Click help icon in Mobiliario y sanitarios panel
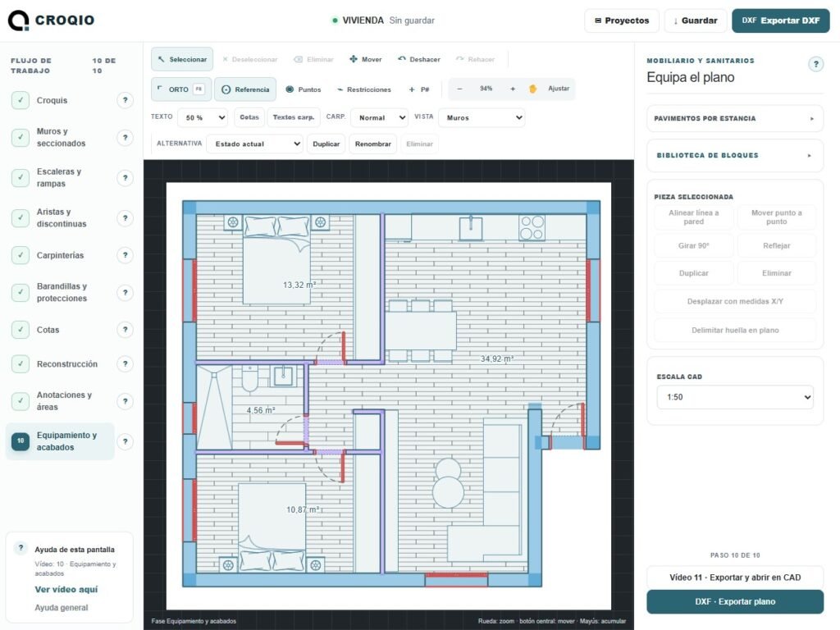 tap(815, 64)
